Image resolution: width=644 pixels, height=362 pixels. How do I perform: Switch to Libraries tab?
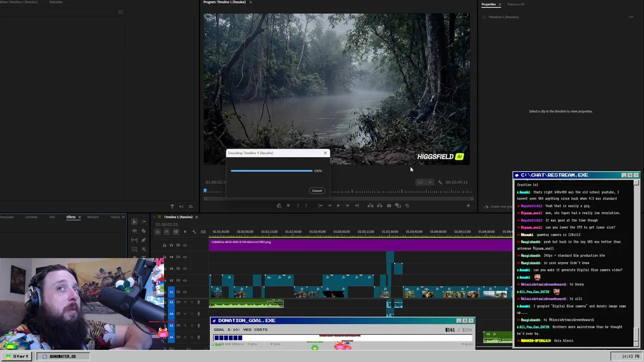pyautogui.click(x=32, y=217)
